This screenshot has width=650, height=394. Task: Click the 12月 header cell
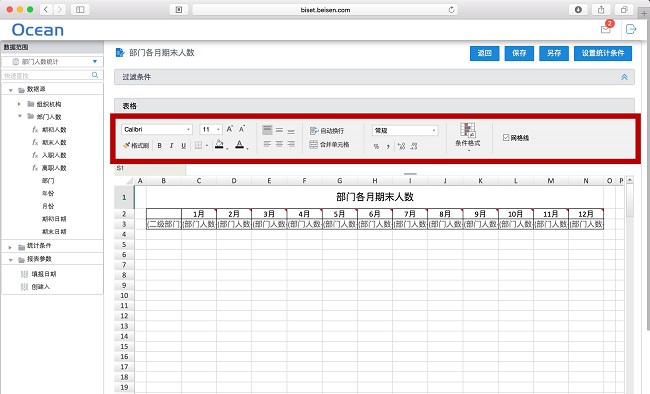coord(586,214)
